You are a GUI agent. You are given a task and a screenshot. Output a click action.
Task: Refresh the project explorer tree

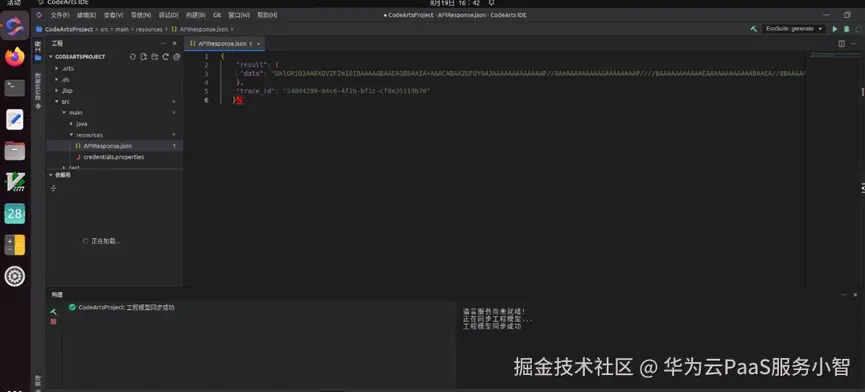[165, 57]
